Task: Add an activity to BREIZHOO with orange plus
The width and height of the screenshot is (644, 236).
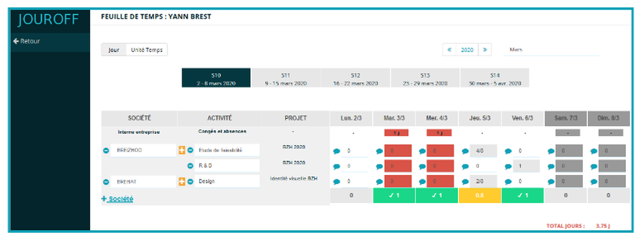Action: 182,150
